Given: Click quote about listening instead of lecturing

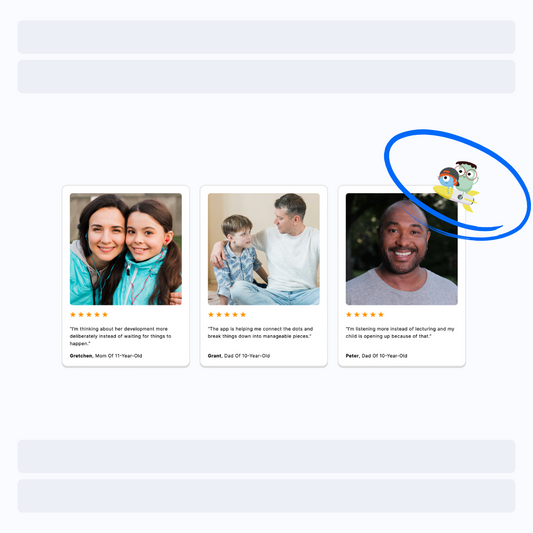Looking at the screenshot, I should pos(400,332).
